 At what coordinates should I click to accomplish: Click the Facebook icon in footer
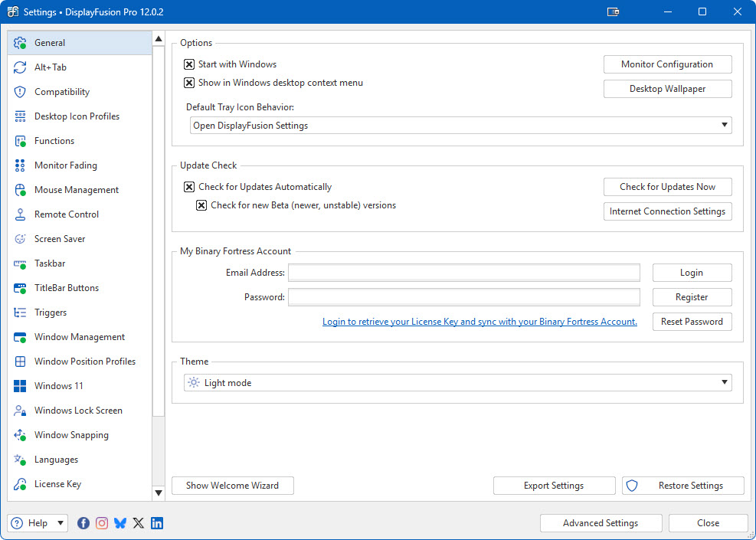[x=83, y=523]
